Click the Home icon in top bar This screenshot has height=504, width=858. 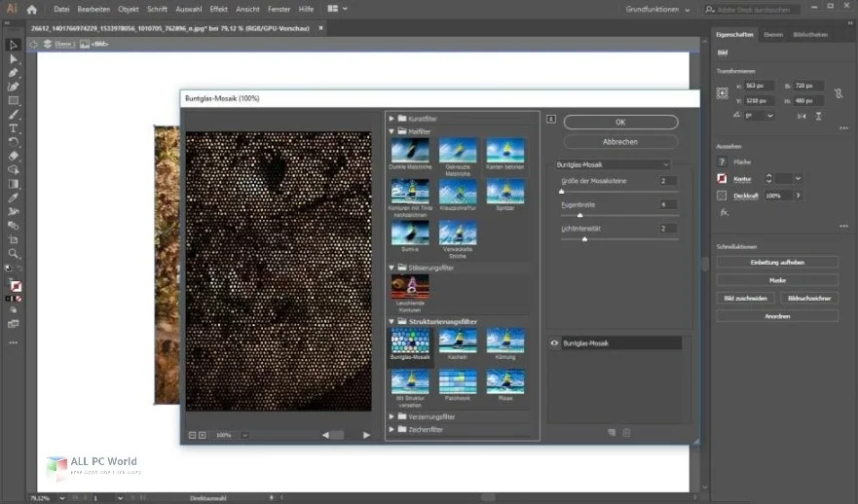[x=31, y=9]
